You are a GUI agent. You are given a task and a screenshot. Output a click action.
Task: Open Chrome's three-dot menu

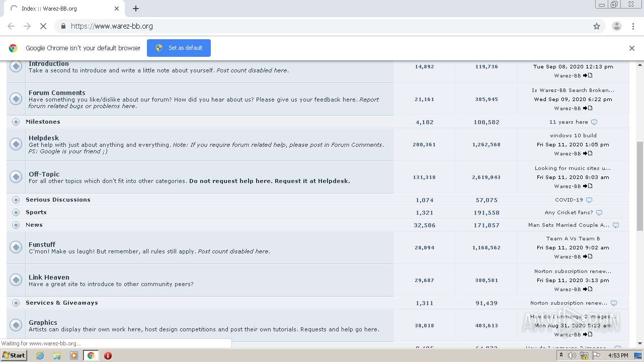(633, 26)
